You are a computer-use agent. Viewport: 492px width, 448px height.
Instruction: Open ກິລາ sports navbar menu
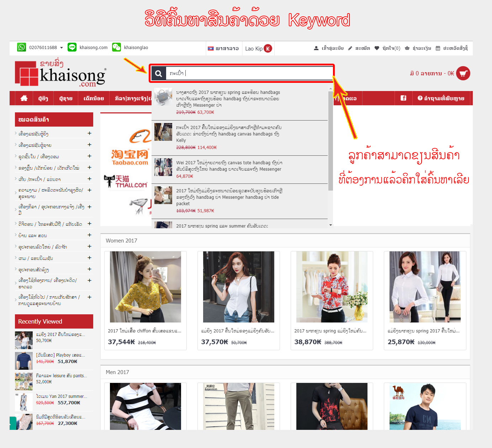(x=131, y=98)
